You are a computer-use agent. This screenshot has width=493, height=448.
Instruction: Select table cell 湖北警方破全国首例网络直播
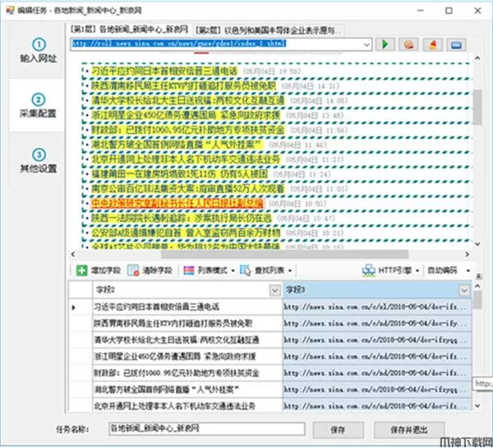[x=187, y=390]
